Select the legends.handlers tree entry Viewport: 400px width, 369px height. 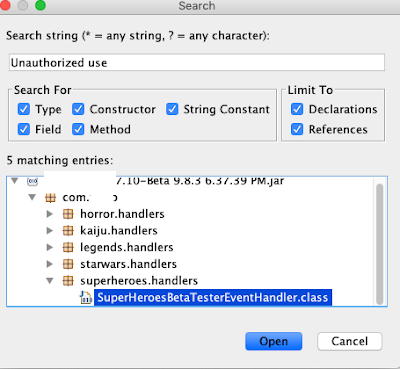(x=127, y=247)
